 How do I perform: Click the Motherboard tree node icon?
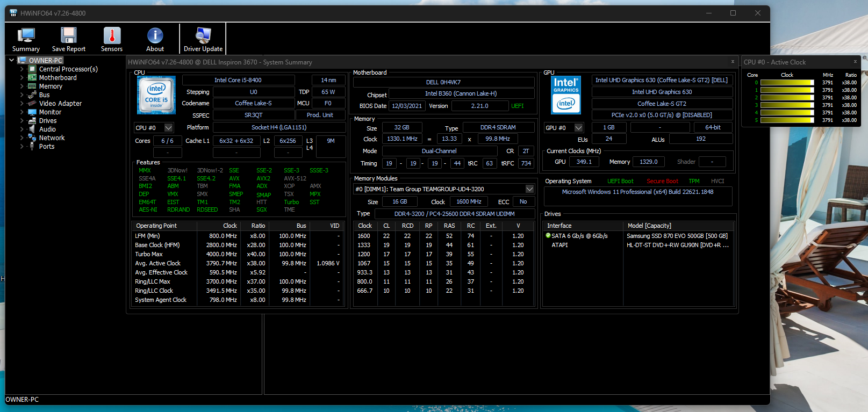32,78
